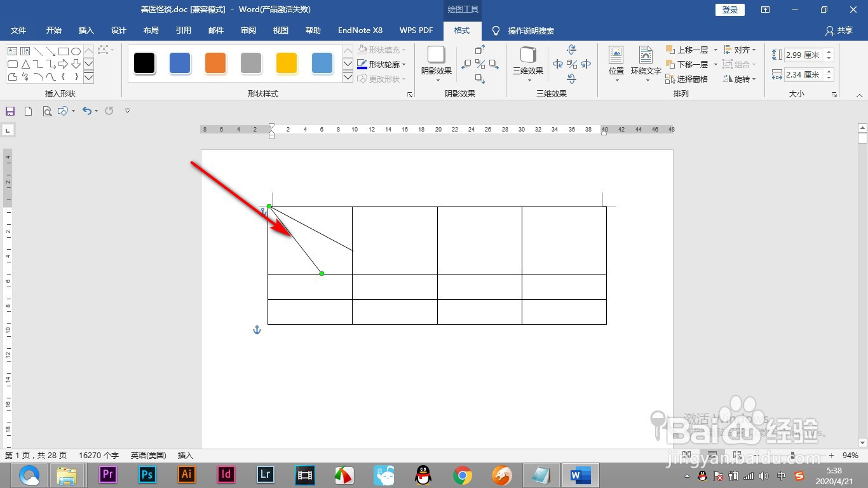Expand the Bring Forward dropdown arrow
The height and width of the screenshot is (488, 868).
pos(715,50)
